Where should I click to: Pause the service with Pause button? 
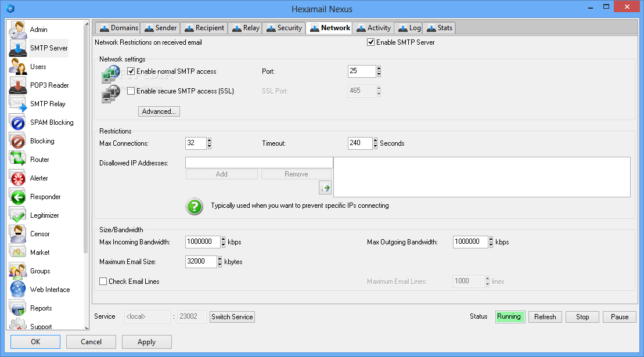pyautogui.click(x=620, y=317)
